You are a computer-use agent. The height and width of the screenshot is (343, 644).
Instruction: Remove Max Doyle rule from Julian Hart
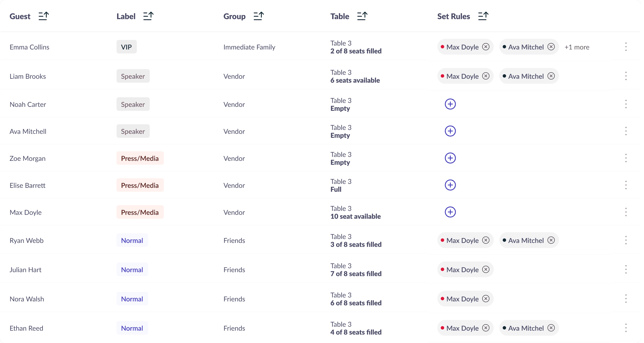click(486, 269)
